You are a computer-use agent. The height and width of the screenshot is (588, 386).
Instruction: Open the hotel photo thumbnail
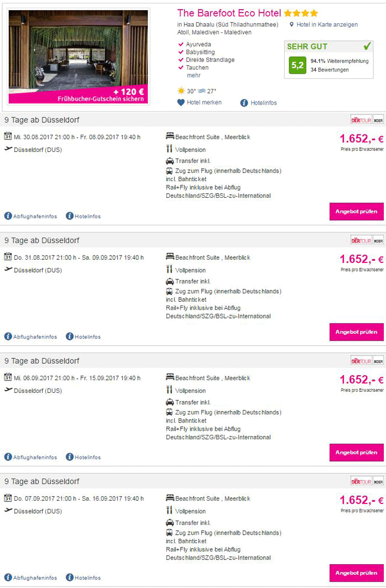click(x=78, y=57)
